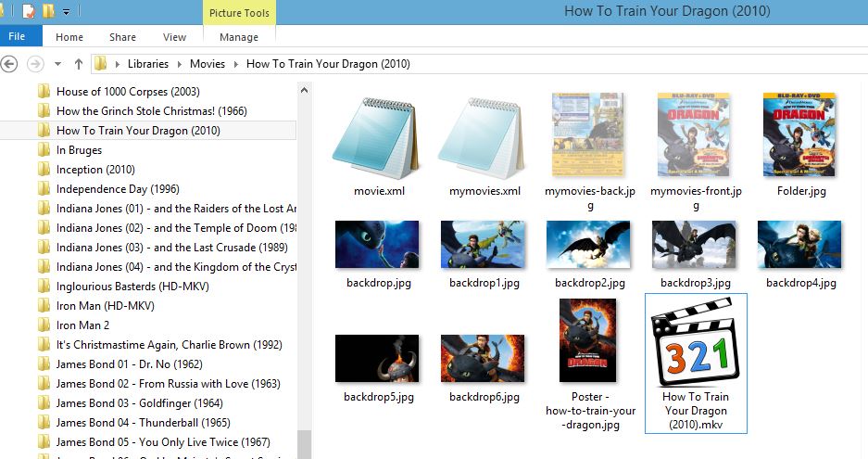Expand the chevron before Libraries in address bar
868x459 pixels.
(x=118, y=64)
